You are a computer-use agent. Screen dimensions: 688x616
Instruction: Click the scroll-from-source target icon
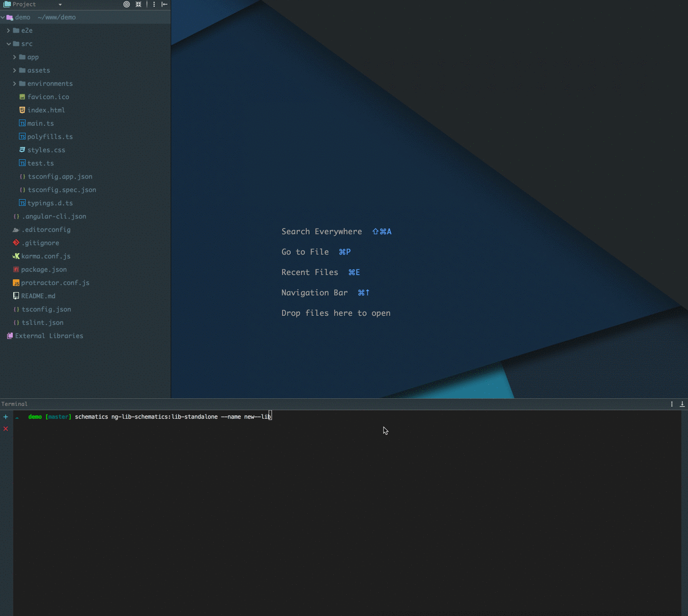click(x=127, y=4)
